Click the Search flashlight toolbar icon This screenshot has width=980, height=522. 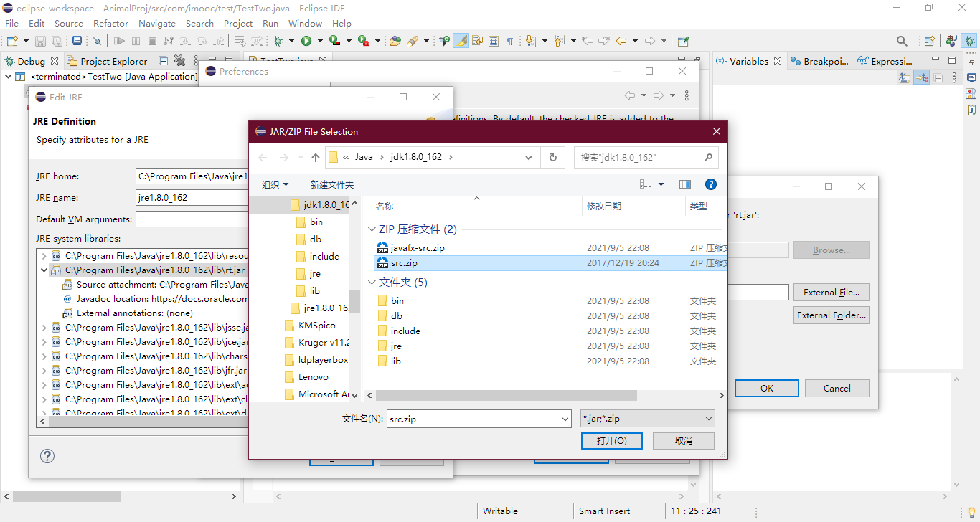(413, 42)
